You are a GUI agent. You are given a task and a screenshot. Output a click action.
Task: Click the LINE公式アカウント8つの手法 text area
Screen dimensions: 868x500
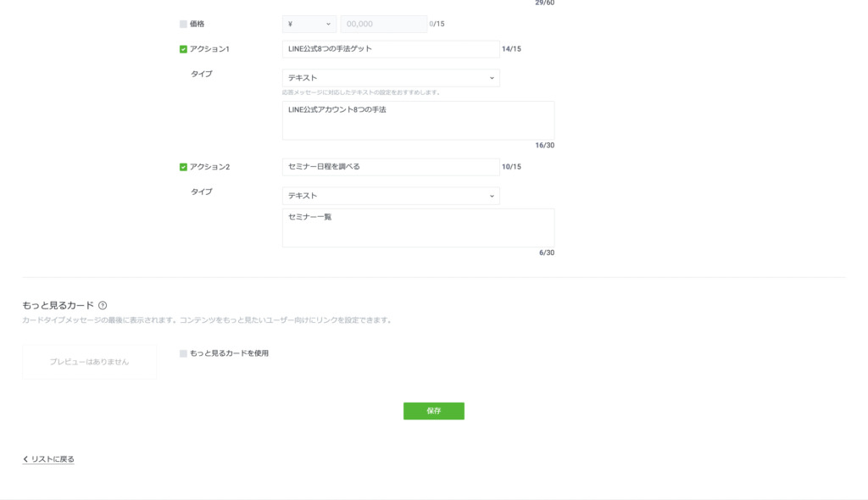(x=418, y=120)
